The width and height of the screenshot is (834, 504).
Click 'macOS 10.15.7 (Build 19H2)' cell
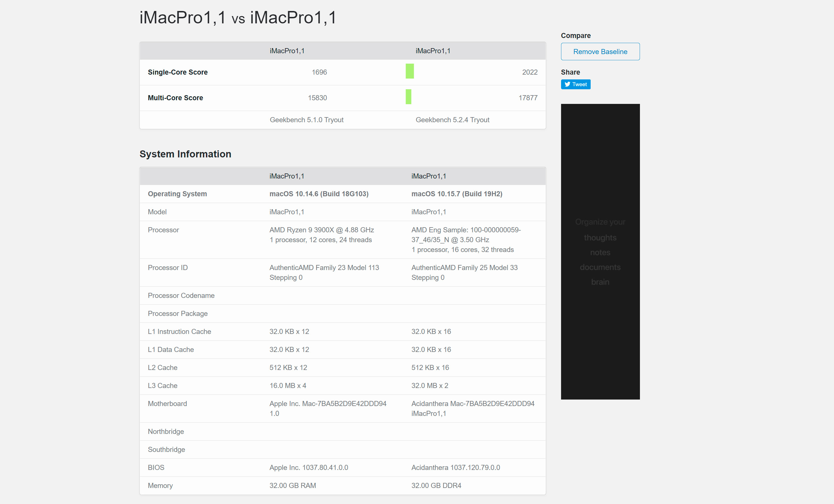(457, 194)
